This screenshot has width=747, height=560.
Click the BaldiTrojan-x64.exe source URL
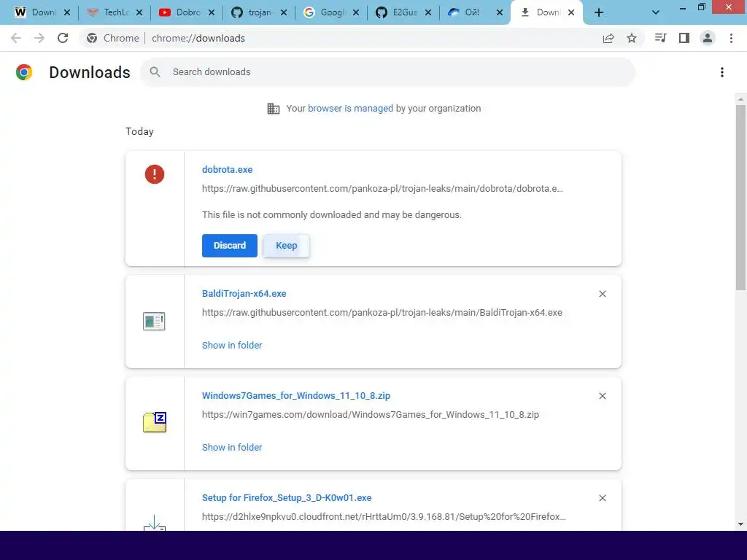coord(382,312)
